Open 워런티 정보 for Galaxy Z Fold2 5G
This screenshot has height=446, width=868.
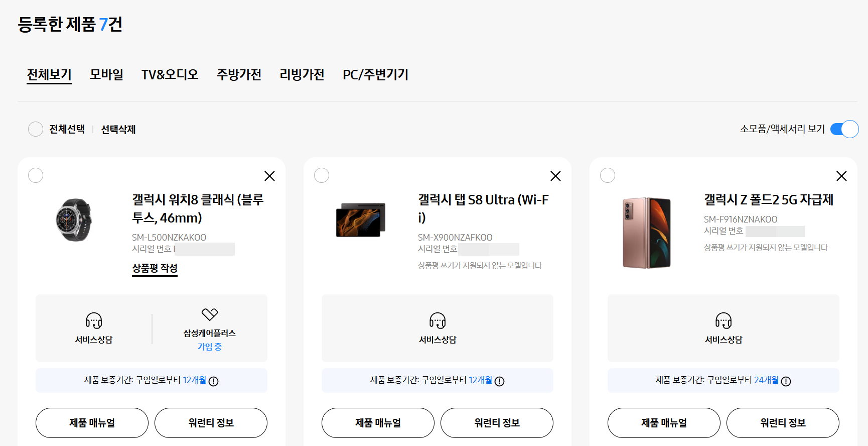tap(783, 423)
